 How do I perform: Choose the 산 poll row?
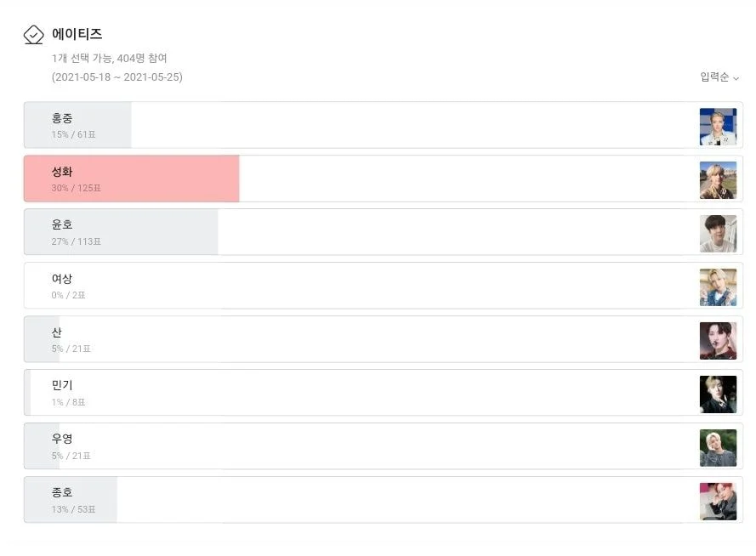tap(384, 338)
